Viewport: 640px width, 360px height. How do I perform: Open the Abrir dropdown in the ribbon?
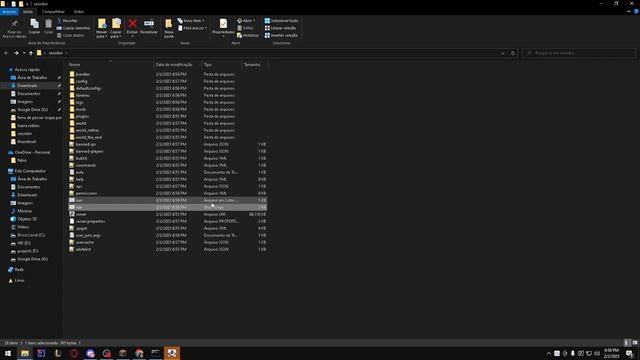246,20
